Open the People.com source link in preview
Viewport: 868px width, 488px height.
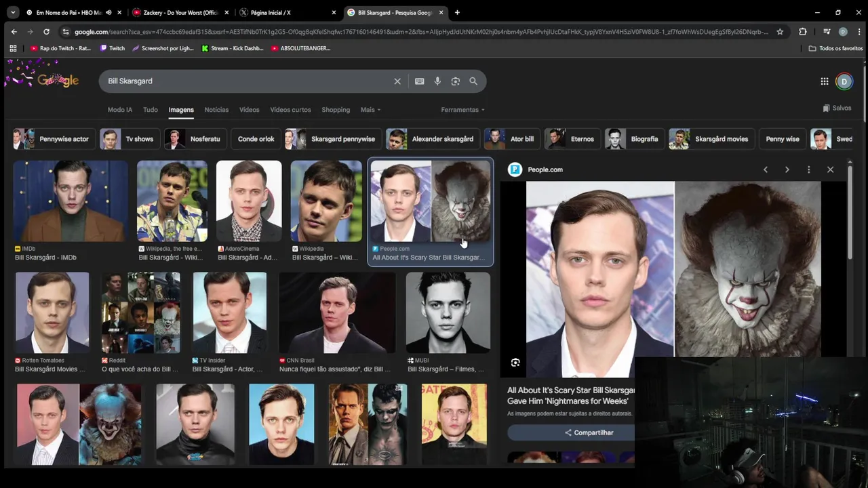pyautogui.click(x=536, y=169)
